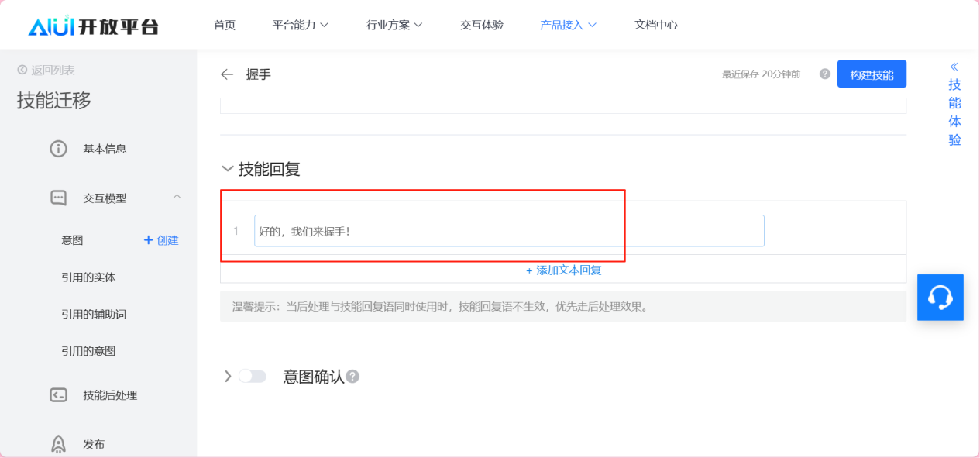
Task: Click the 创建 link next to 意图
Action: (161, 240)
